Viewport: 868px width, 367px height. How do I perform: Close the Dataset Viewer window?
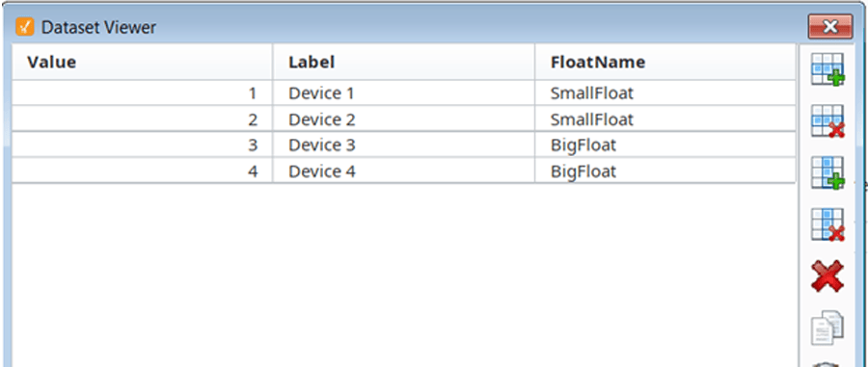829,27
